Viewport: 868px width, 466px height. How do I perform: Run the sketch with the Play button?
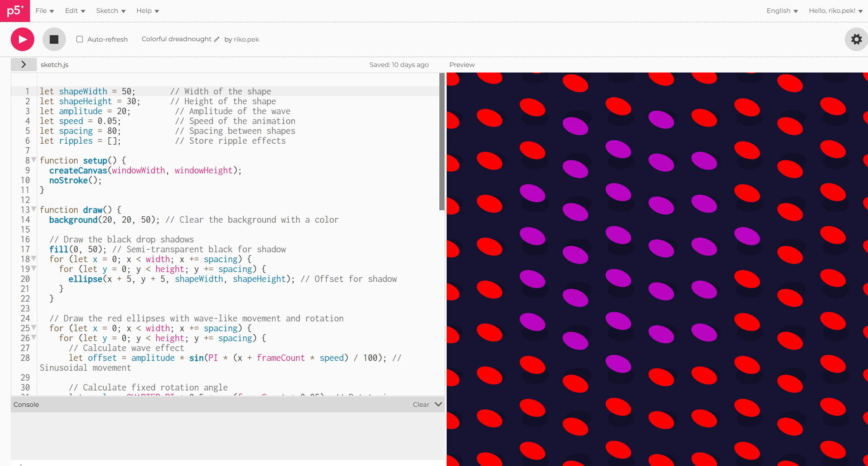click(22, 39)
